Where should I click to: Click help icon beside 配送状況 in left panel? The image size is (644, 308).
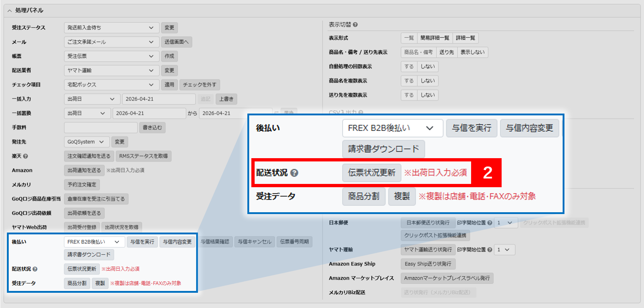coord(35,269)
